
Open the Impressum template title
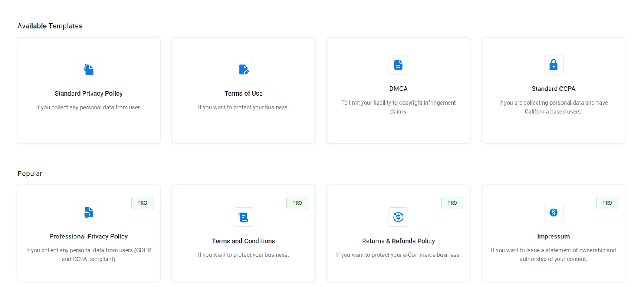tap(553, 236)
